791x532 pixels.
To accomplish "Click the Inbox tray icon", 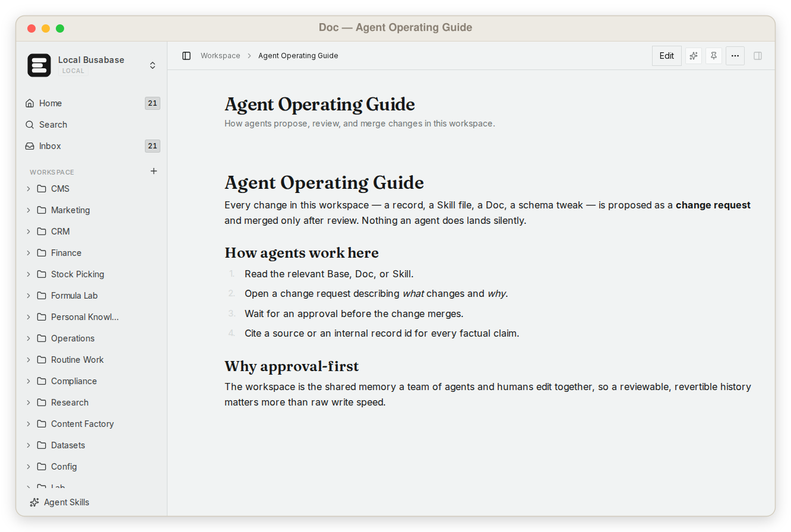I will (x=30, y=146).
